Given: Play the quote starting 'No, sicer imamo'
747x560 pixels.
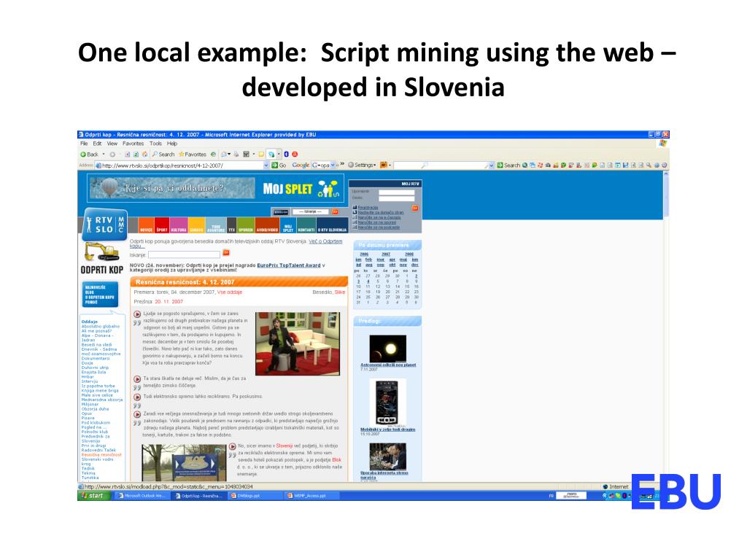Looking at the screenshot, I should tap(232, 446).
